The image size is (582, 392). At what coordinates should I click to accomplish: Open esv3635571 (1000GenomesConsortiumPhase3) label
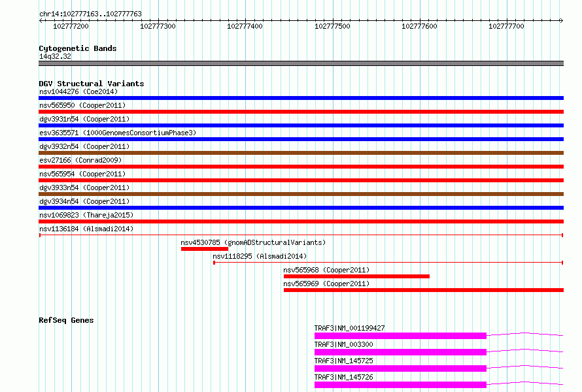click(x=118, y=133)
